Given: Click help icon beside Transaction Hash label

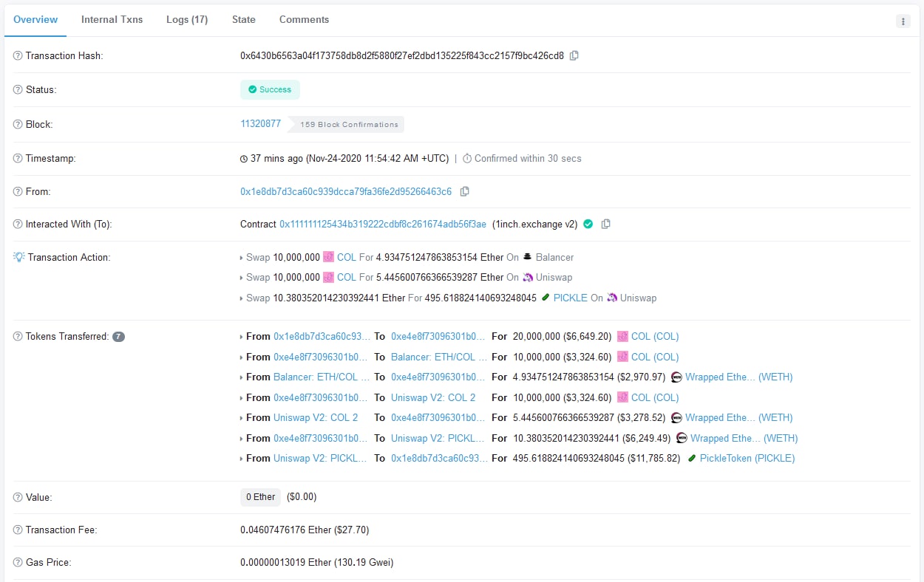Looking at the screenshot, I should (x=18, y=56).
